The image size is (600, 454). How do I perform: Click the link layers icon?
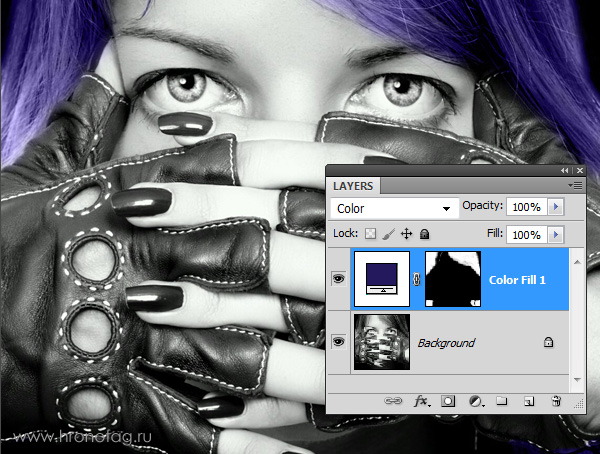[393, 401]
